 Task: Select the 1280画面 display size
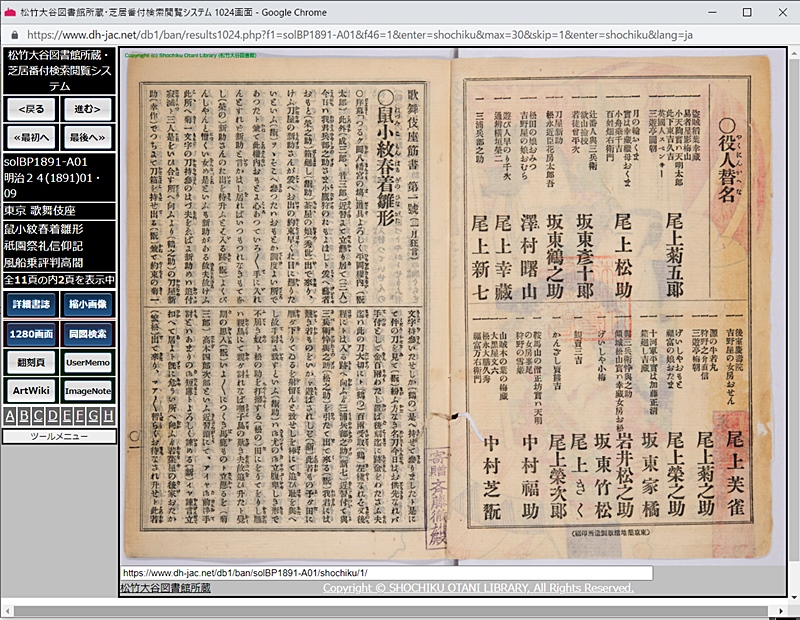point(30,333)
